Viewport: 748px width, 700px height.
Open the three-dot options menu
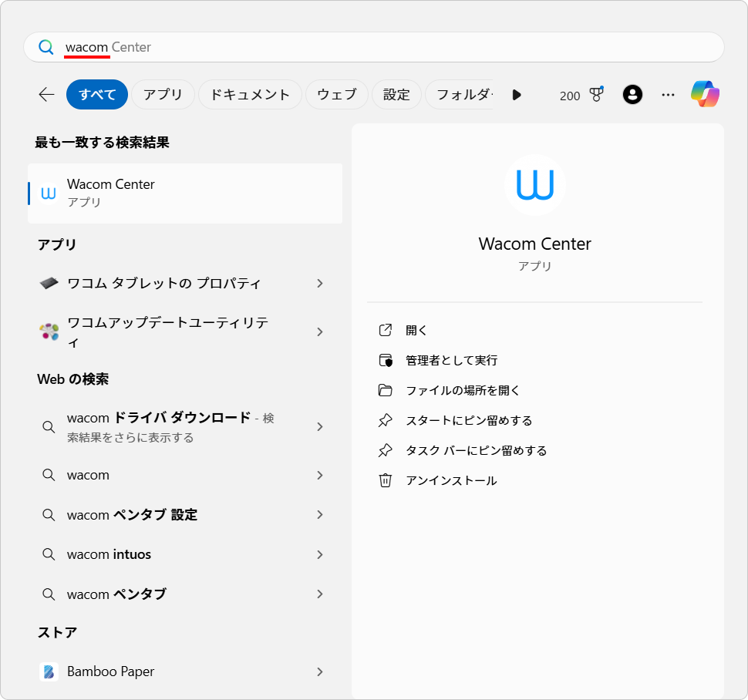pos(668,94)
